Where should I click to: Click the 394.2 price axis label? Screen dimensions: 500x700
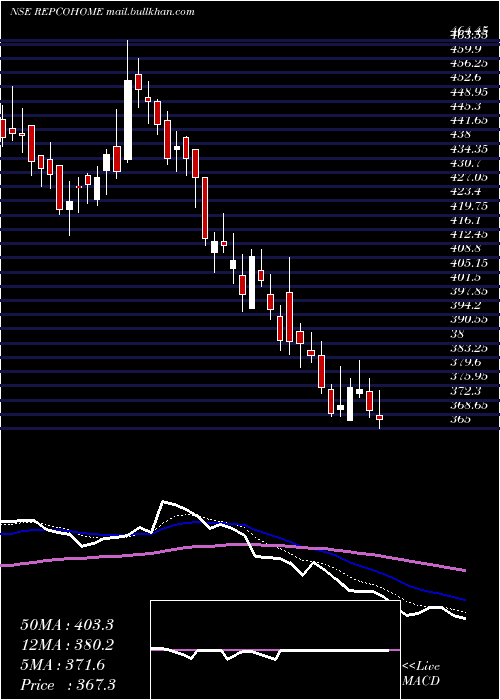pyautogui.click(x=464, y=306)
